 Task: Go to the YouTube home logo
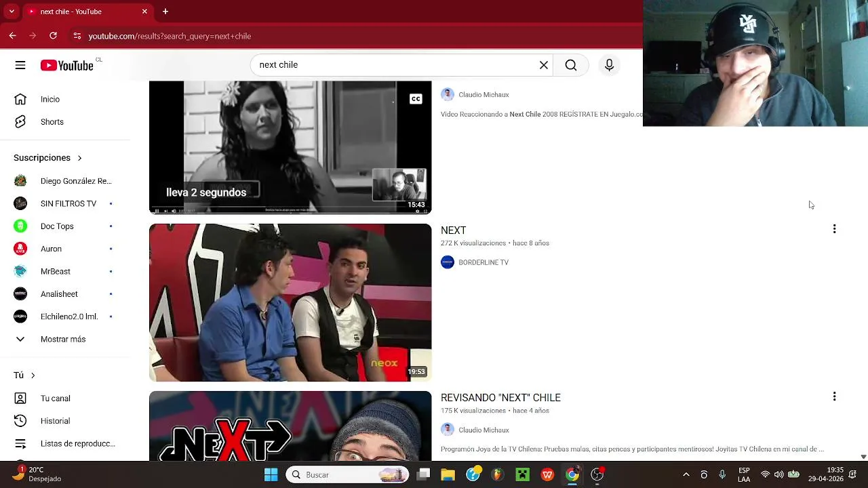[x=66, y=65]
